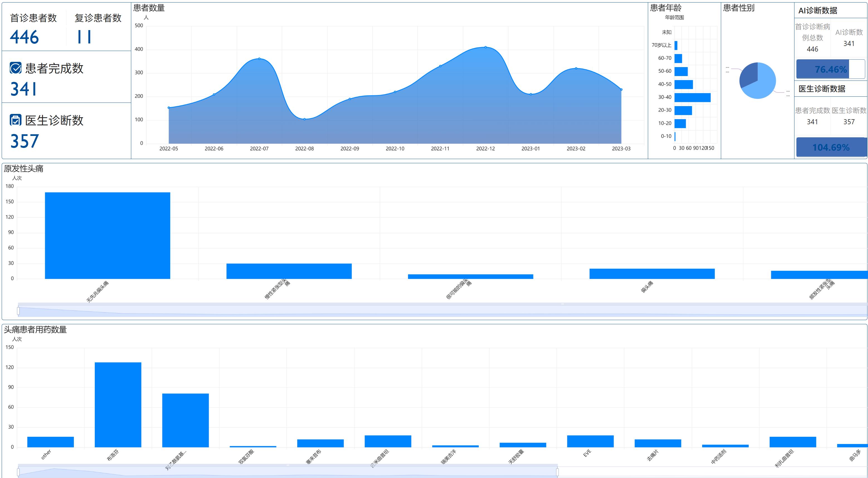Click left zoom handle of medication slider

(x=18, y=472)
